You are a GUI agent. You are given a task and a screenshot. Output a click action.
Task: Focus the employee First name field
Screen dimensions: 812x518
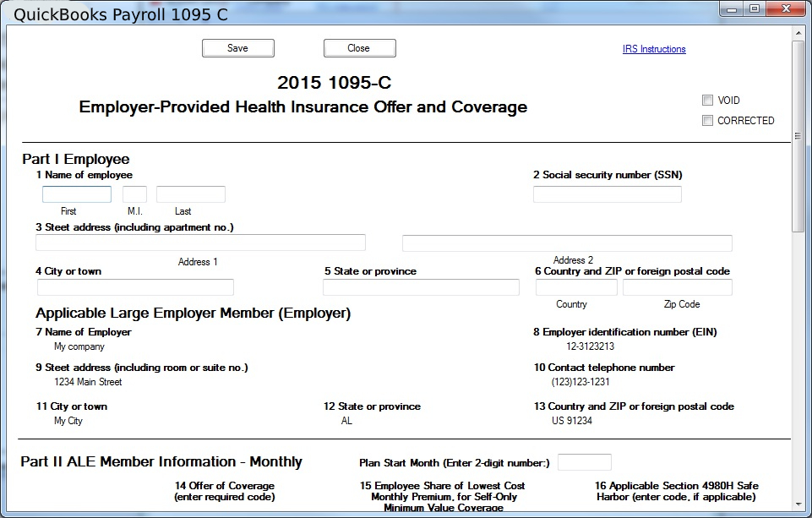pos(77,194)
